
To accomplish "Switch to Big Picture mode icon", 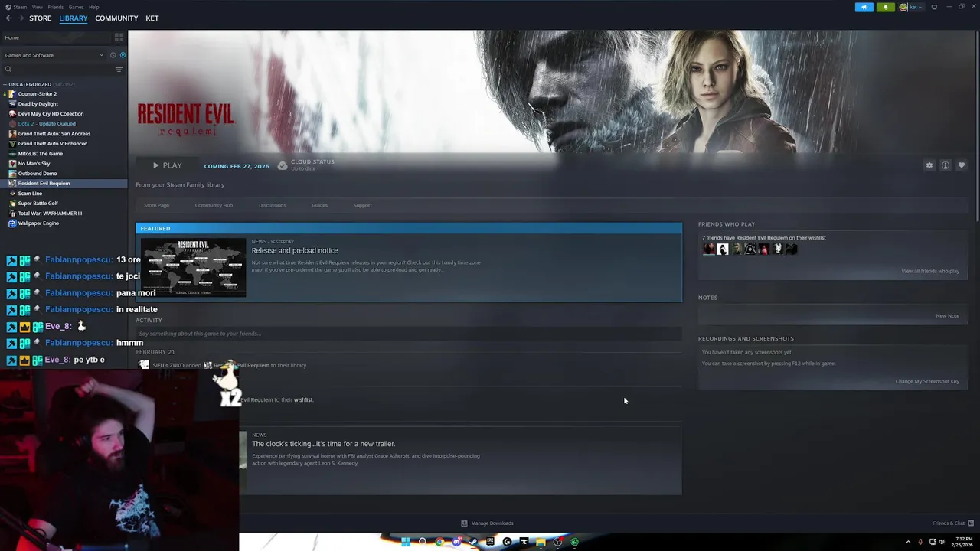I will 934,7.
